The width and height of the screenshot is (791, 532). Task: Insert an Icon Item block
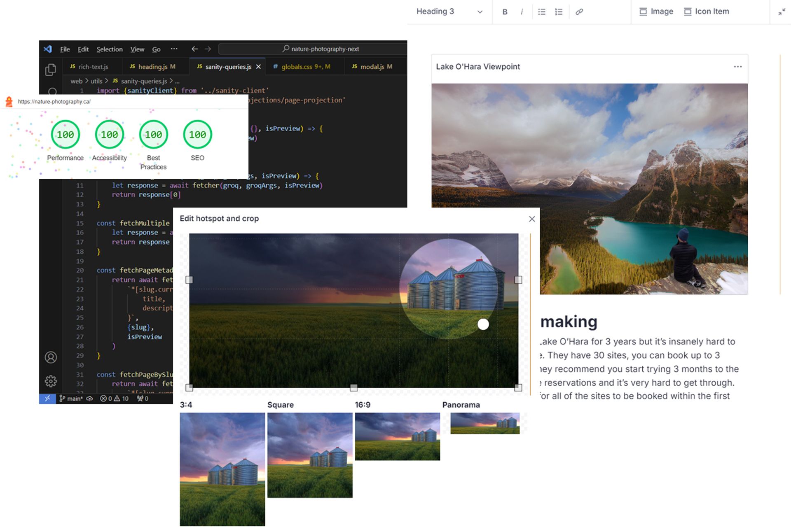pos(707,12)
